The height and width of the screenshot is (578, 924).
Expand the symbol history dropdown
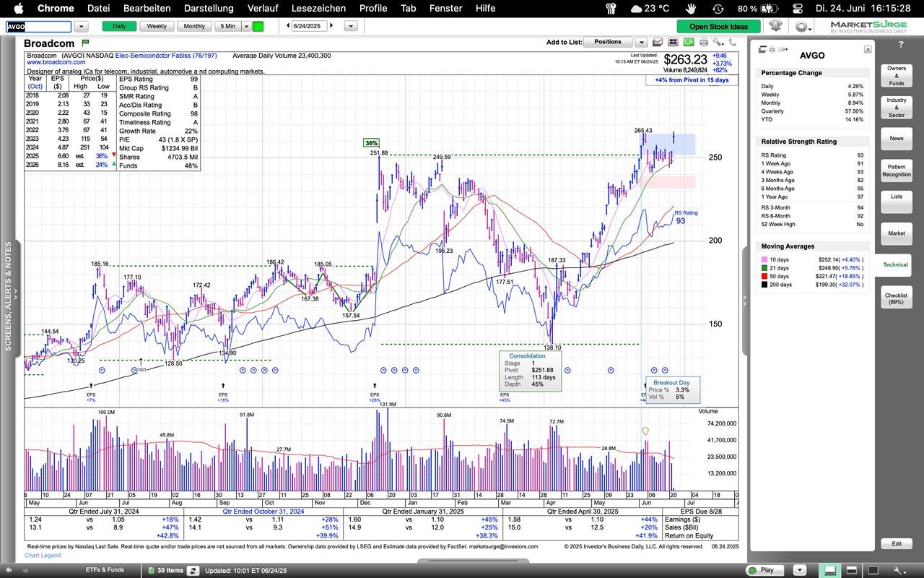coord(81,26)
